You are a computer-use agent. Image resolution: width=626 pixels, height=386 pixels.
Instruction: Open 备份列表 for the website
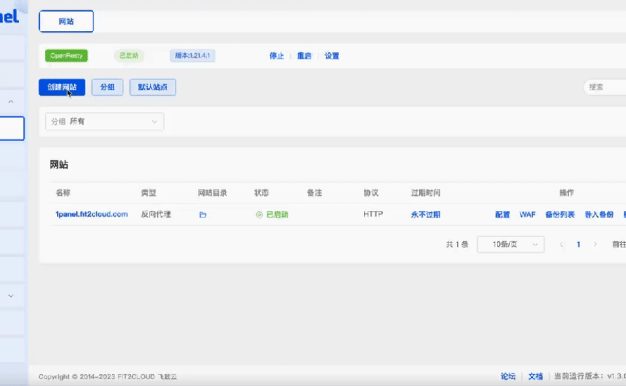560,215
